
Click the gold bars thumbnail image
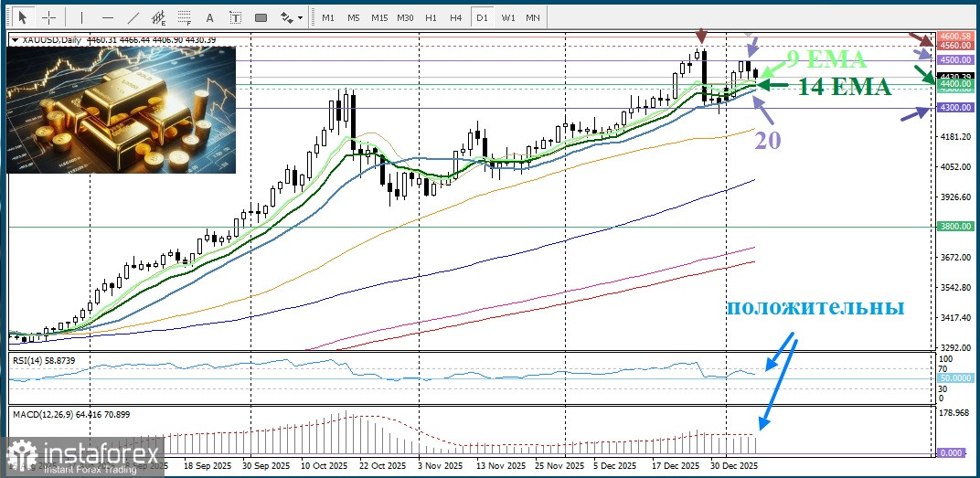pos(122,110)
